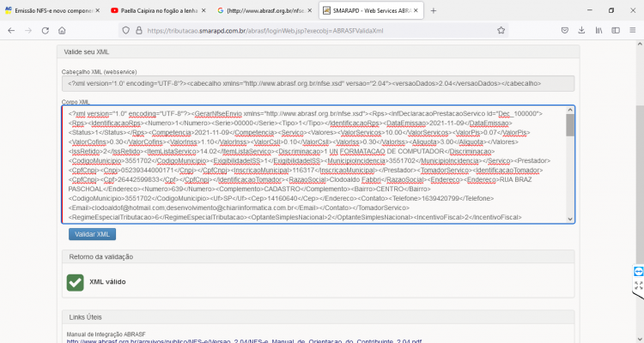
Task: Close the SMARAPD Web Services tab
Action: [x=416, y=10]
